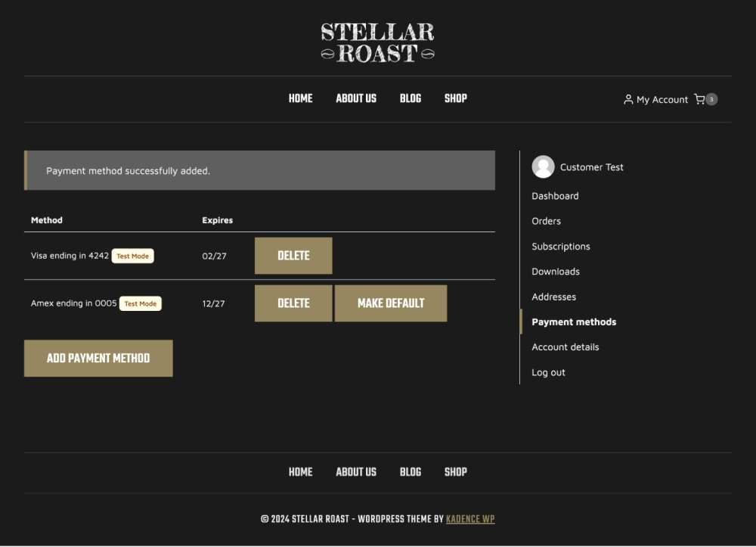The image size is (756, 547).
Task: Delete the Amex ending in 0005
Action: point(293,303)
